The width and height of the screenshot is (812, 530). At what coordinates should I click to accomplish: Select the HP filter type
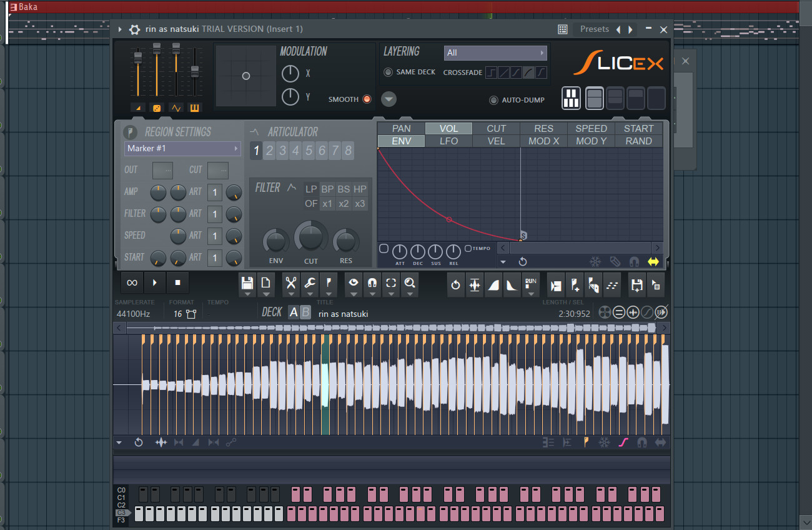[360, 189]
